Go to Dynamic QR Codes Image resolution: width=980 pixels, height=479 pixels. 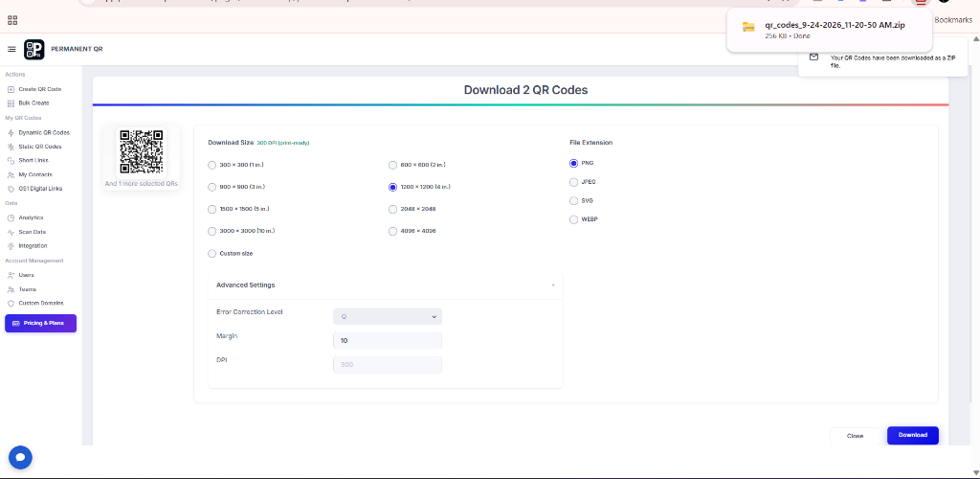44,132
